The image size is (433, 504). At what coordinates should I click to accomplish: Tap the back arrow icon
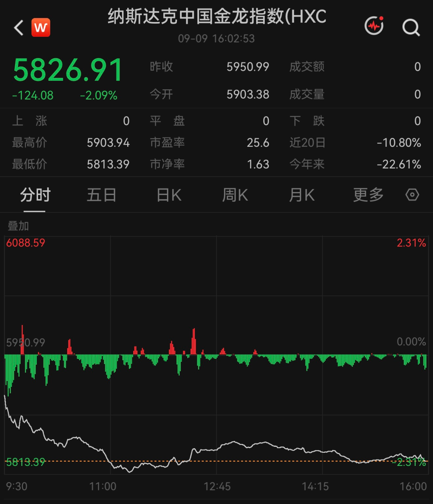[19, 28]
